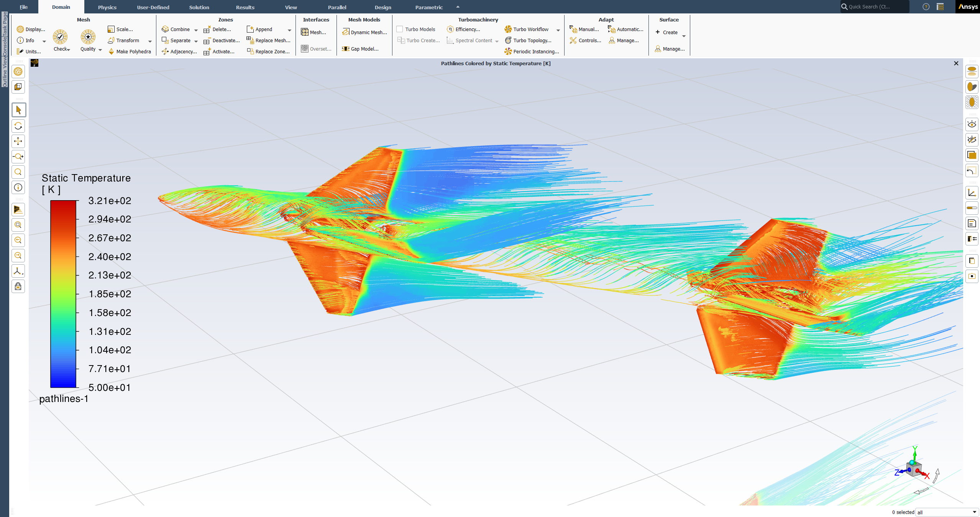The width and height of the screenshot is (980, 517).
Task: Open Turbo Topology dialog
Action: click(x=528, y=40)
